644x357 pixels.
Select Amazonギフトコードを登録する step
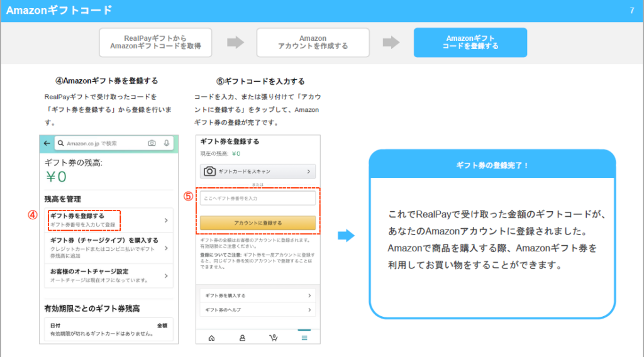click(470, 42)
